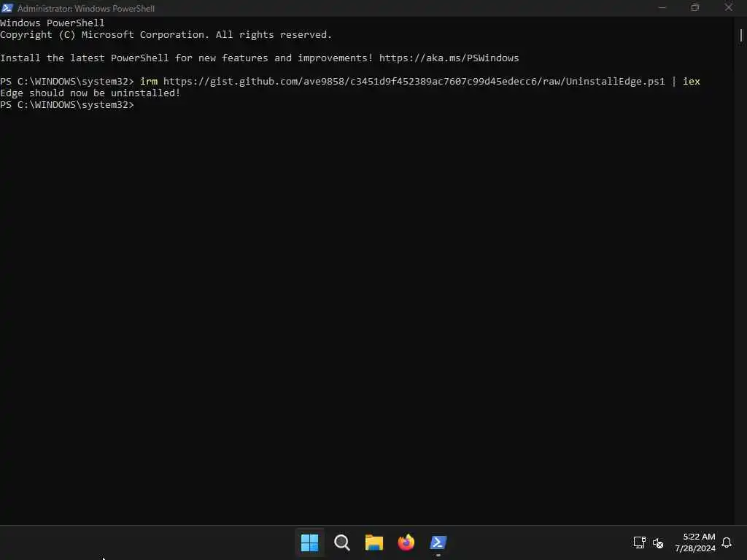The height and width of the screenshot is (560, 747).
Task: Open taskbar Search
Action: (x=341, y=542)
